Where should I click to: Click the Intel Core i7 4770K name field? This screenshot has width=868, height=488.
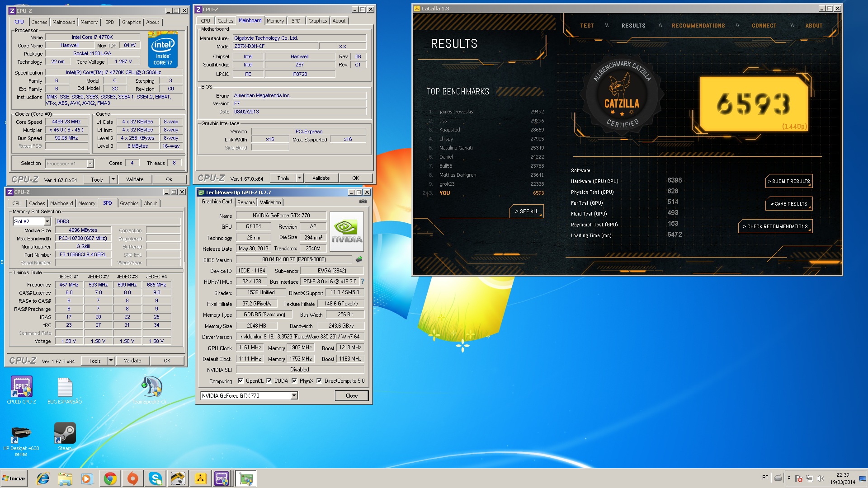(x=92, y=37)
